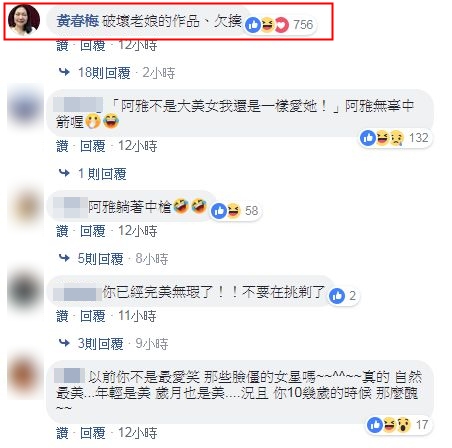Click the reply arrow icon beside 18則回覆
This screenshot has height=448, width=452.
tap(64, 72)
